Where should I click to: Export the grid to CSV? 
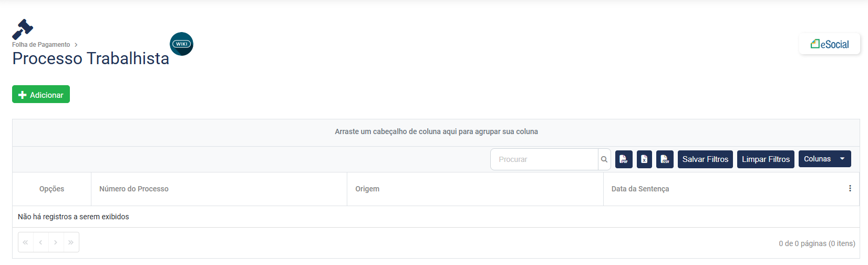[x=665, y=159]
